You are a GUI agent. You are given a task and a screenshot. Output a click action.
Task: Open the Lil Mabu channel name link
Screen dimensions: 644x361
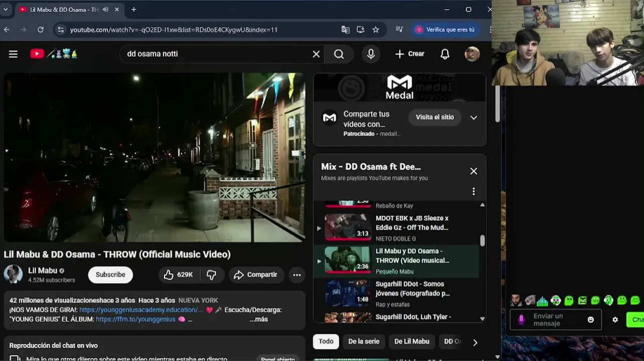coord(43,271)
